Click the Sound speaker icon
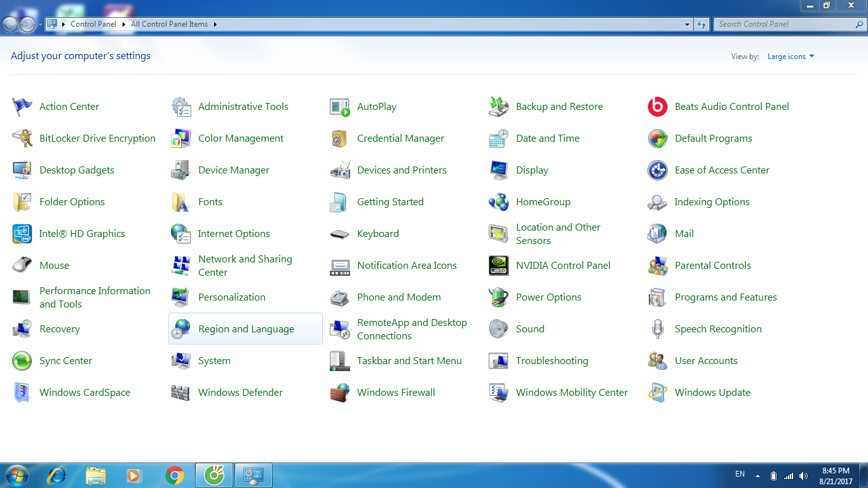Screen dimensions: 868x488 499,329
